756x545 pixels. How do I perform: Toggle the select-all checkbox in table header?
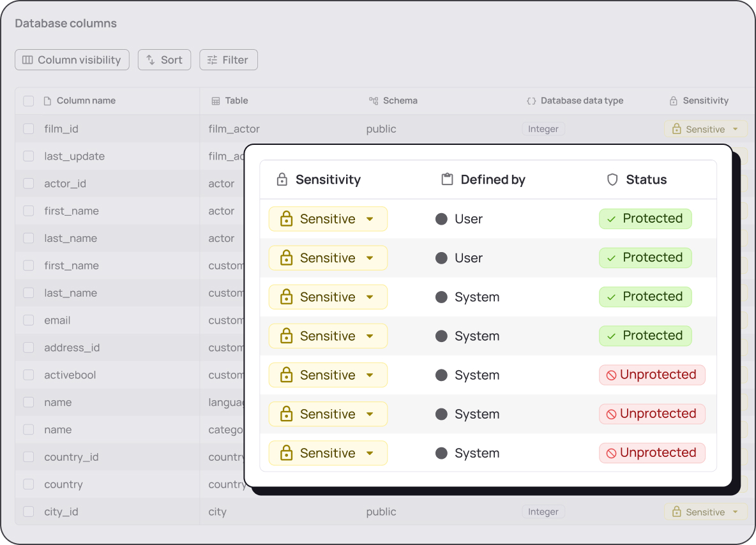pos(29,101)
